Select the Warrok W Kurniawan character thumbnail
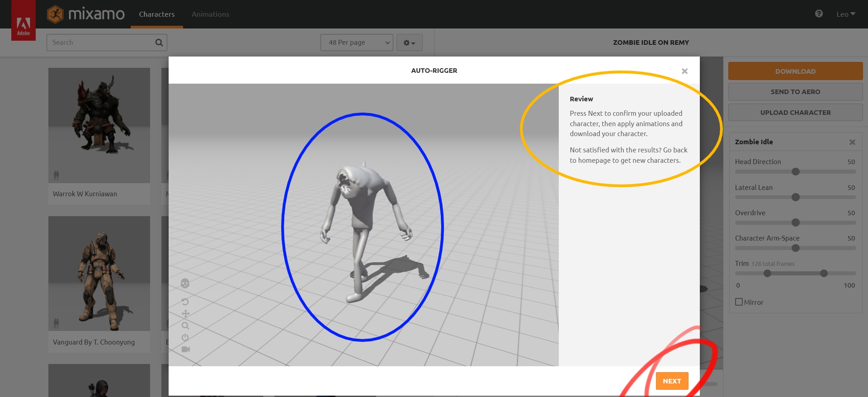 coord(99,126)
